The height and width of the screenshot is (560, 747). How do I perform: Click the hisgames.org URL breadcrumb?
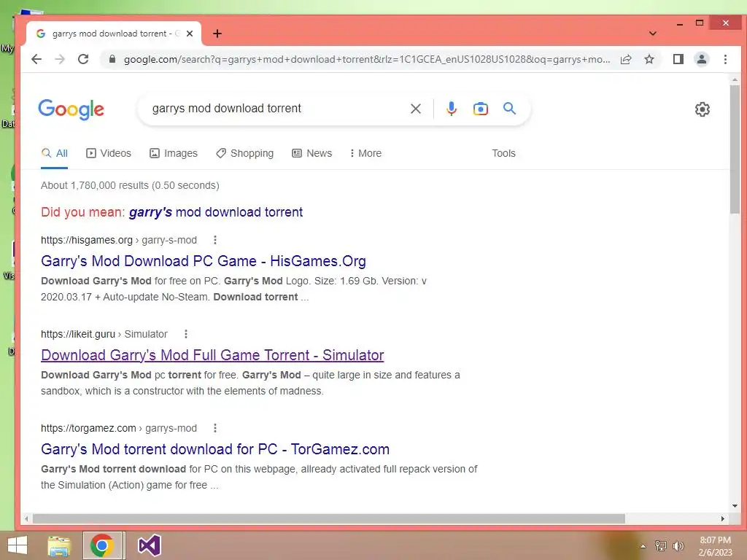[x=119, y=240]
